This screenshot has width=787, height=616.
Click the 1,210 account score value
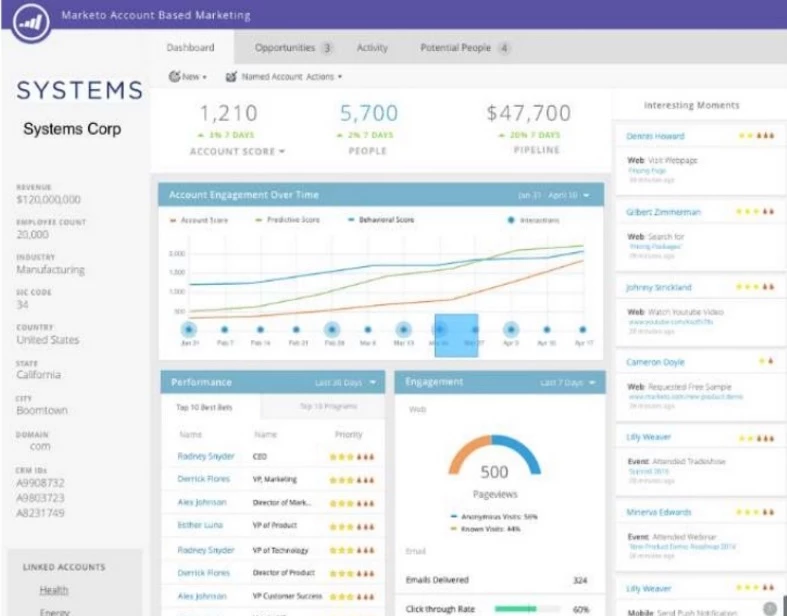click(x=228, y=113)
